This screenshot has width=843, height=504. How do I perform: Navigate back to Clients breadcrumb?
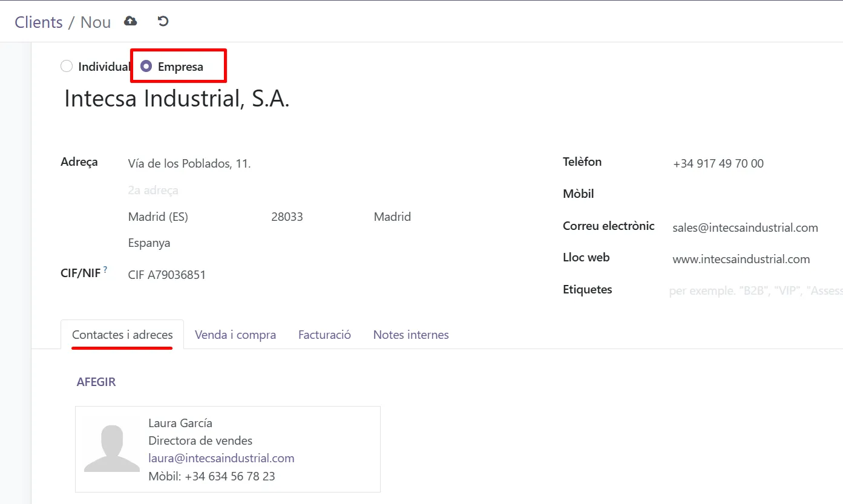39,22
